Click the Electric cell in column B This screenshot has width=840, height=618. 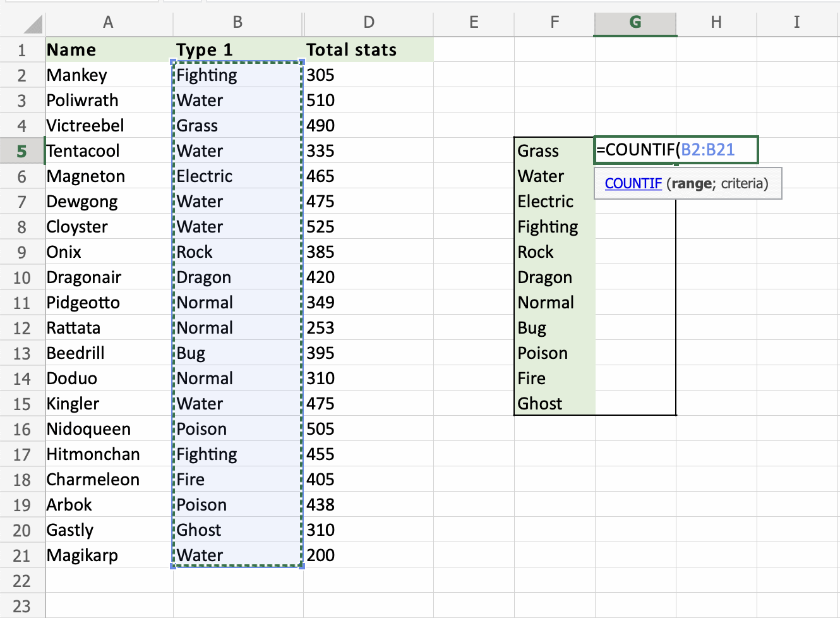pyautogui.click(x=237, y=176)
